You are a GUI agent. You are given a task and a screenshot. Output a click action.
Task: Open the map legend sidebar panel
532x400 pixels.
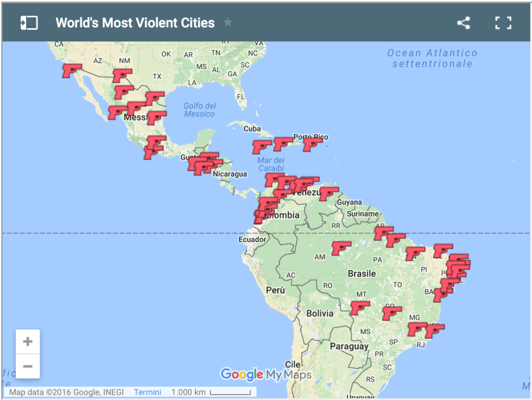click(x=29, y=23)
